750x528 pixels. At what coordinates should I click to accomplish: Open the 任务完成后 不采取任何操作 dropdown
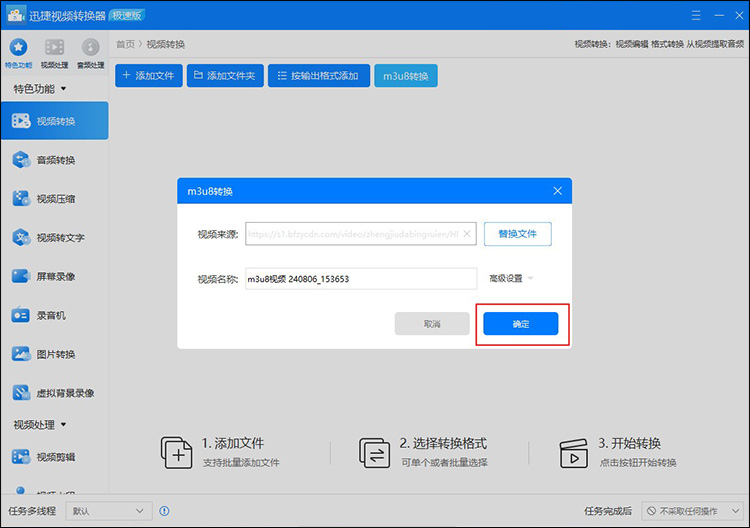point(693,511)
